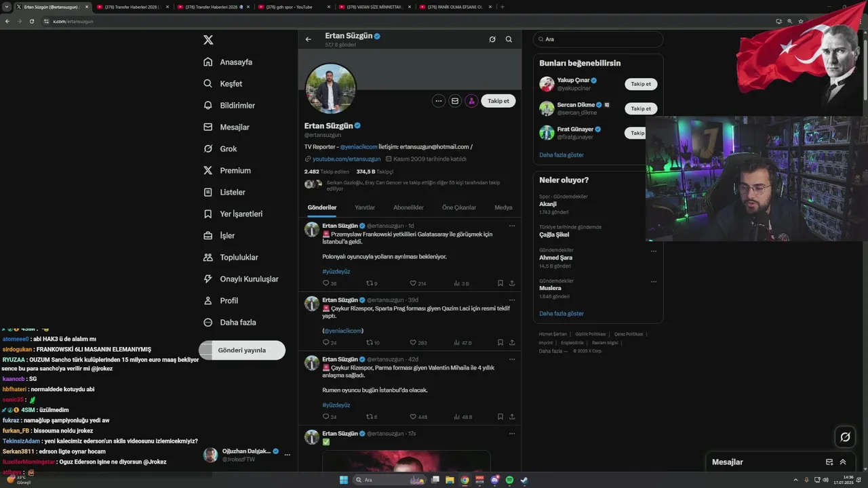Viewport: 868px width, 488px height.
Task: Open Premium in the sidebar
Action: point(227,170)
